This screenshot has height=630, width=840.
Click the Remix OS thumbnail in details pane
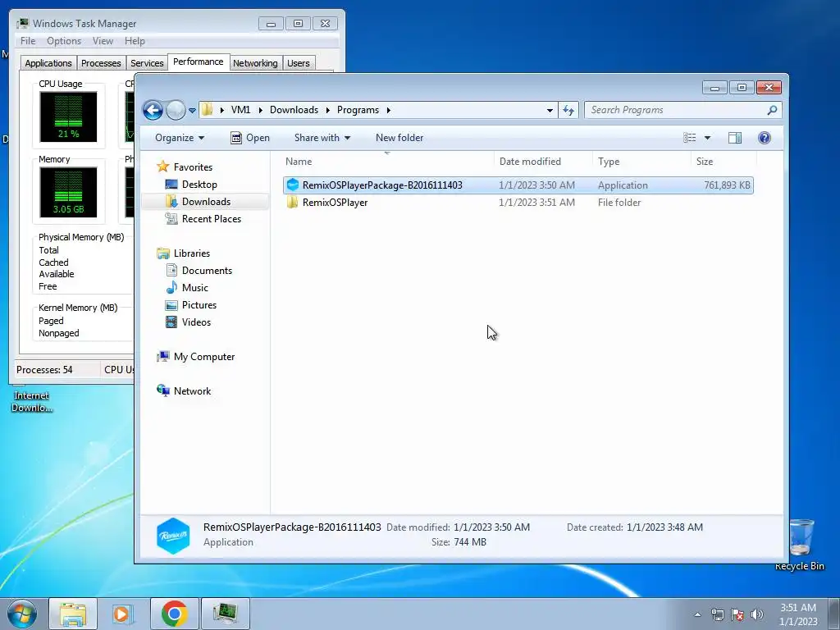173,536
